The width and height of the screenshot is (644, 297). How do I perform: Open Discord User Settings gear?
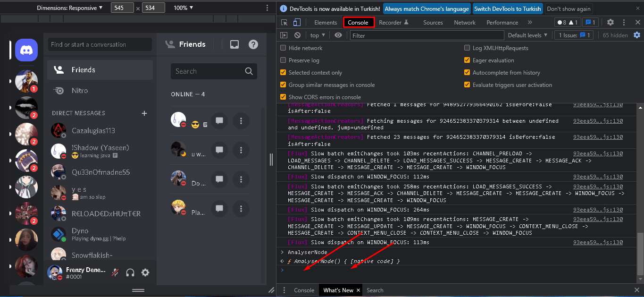145,272
